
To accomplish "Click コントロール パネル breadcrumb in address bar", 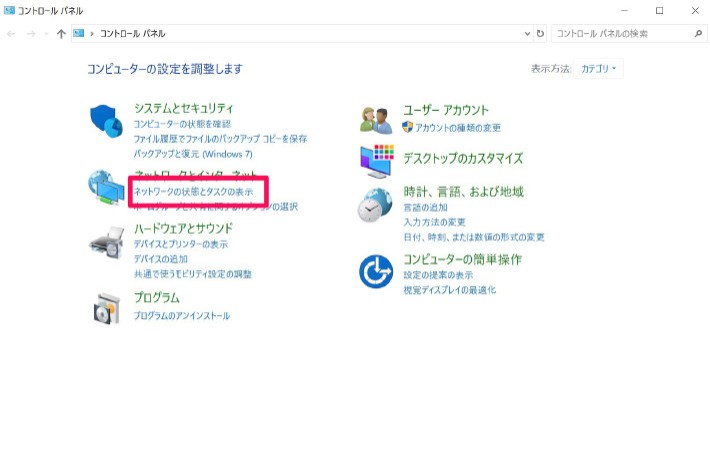I will point(133,34).
